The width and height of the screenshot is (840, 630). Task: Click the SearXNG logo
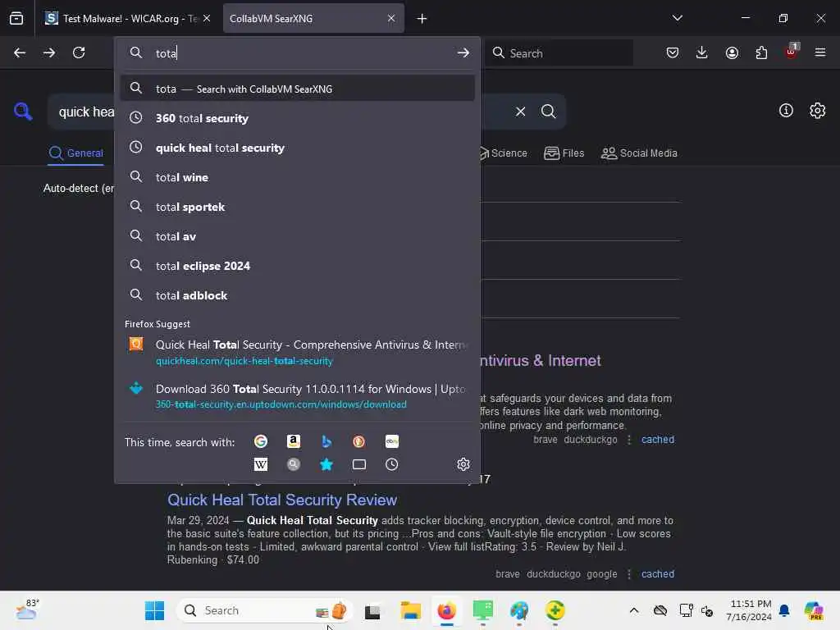[x=23, y=112]
